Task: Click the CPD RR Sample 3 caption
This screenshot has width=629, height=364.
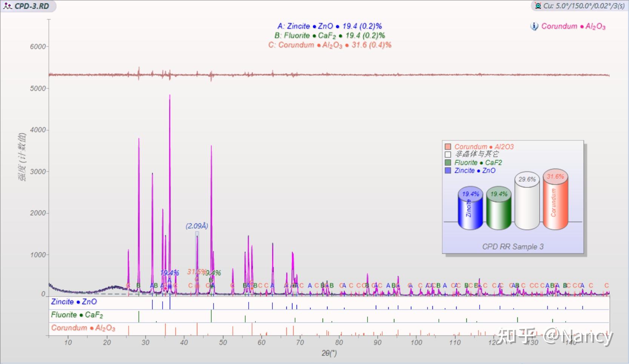Action: point(513,247)
